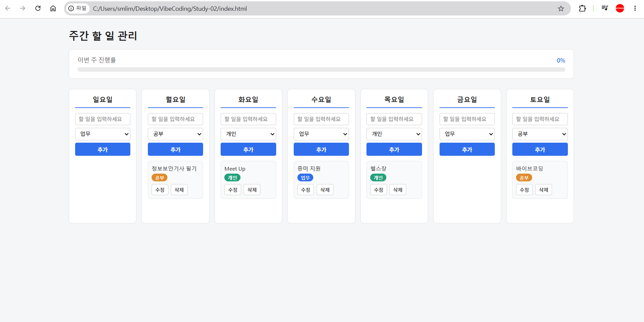The width and height of the screenshot is (644, 322).
Task: Reload the page with refresh icon
Action: [38, 8]
